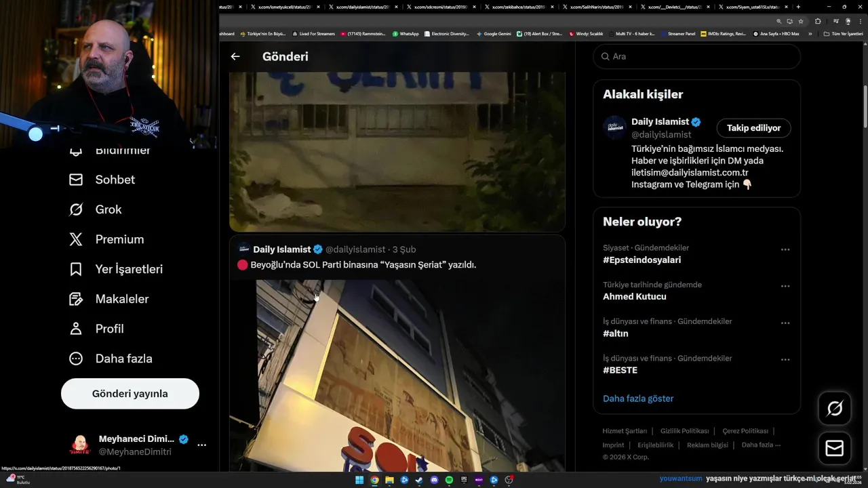This screenshot has width=868, height=488.
Task: Open the Google Gemini bookmark
Action: (x=494, y=33)
